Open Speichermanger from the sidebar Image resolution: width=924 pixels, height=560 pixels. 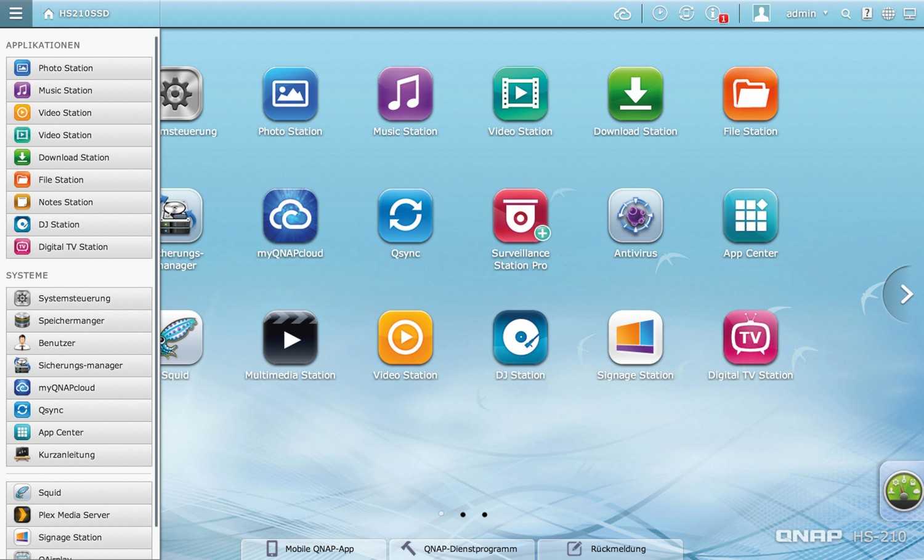tap(79, 321)
